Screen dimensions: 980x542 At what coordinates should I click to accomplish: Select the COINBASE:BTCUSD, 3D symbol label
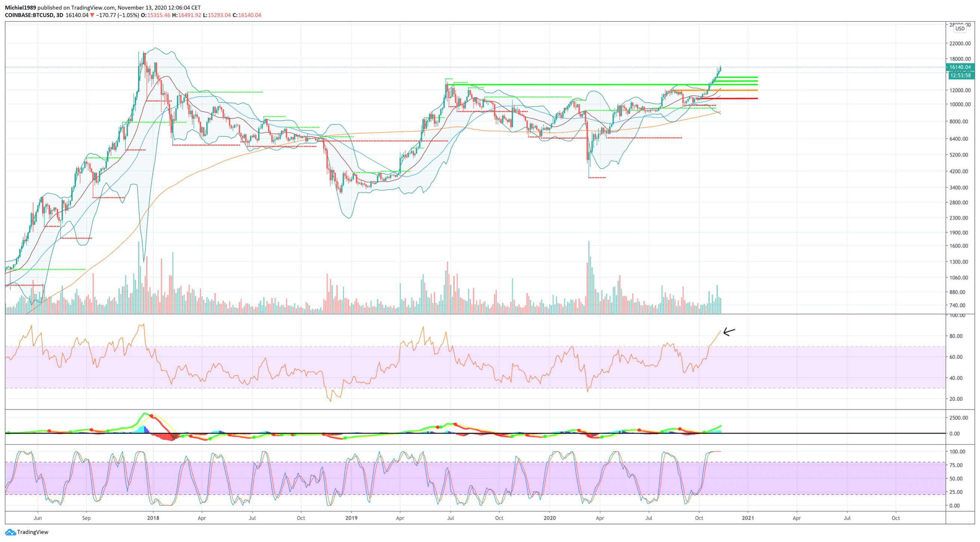[x=34, y=15]
